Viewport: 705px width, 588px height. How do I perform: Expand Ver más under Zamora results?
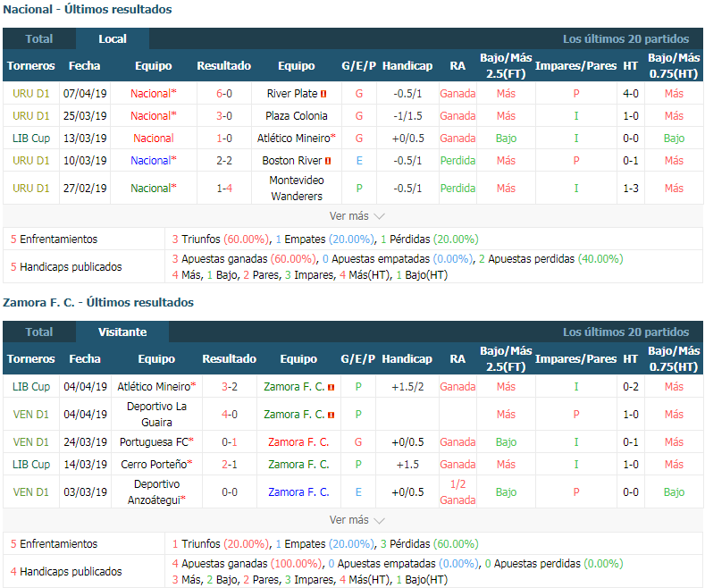tap(357, 520)
